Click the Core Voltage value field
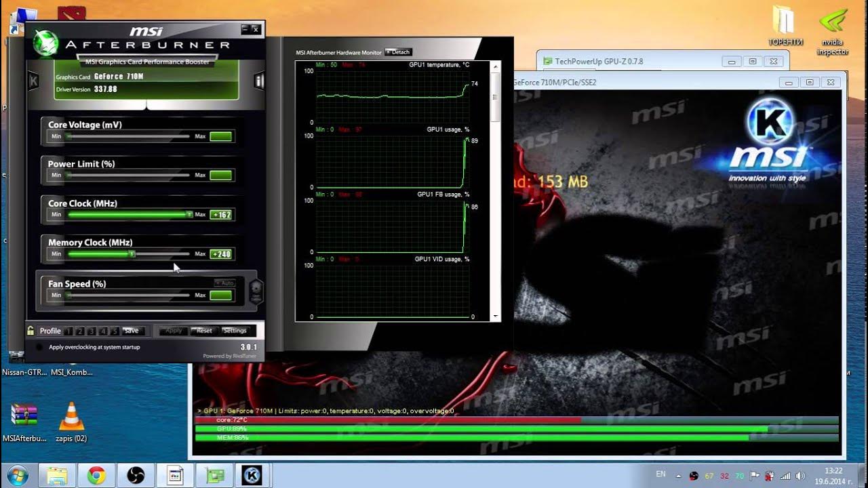 pyautogui.click(x=221, y=137)
